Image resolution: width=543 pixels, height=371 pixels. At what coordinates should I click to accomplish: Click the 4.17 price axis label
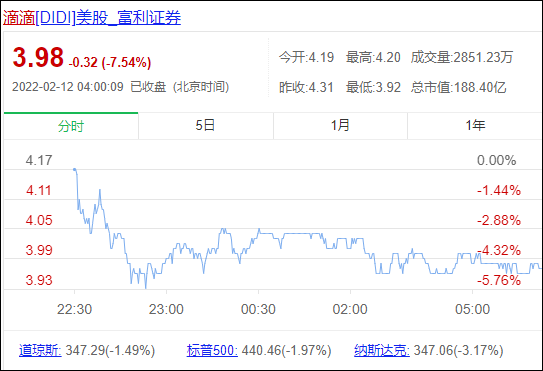click(x=39, y=160)
